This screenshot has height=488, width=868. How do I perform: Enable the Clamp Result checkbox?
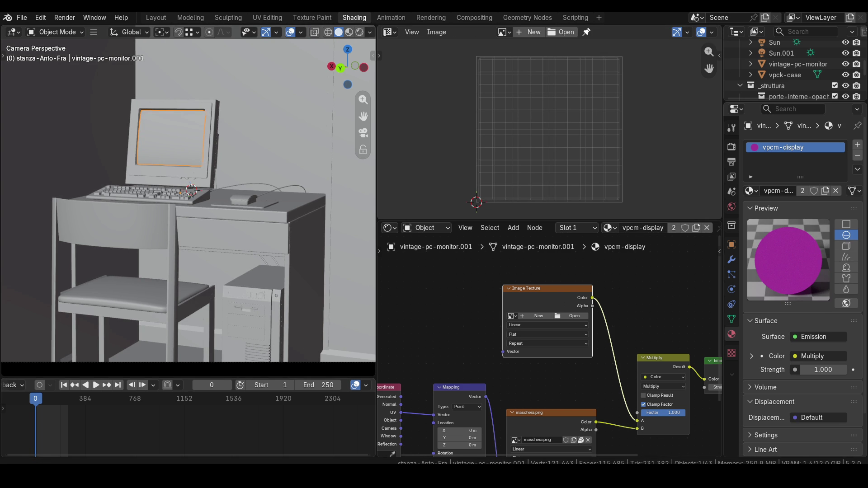click(643, 395)
